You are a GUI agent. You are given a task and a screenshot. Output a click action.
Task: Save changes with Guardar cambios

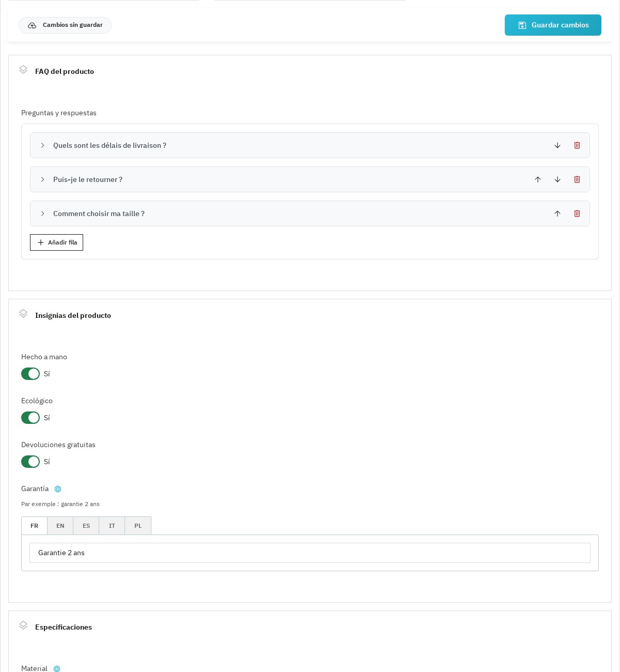pyautogui.click(x=553, y=25)
